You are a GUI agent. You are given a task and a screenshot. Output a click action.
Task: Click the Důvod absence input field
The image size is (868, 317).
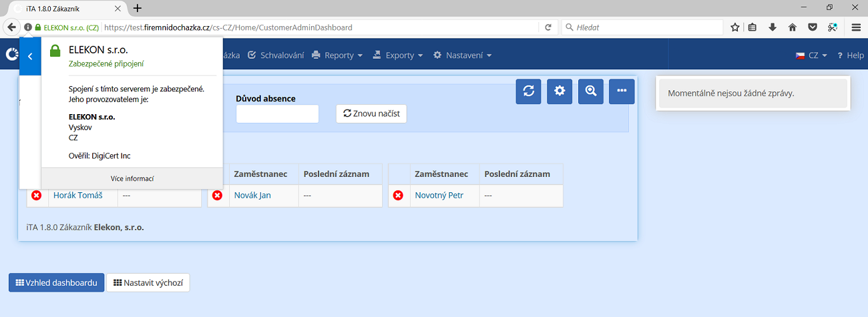pyautogui.click(x=277, y=114)
